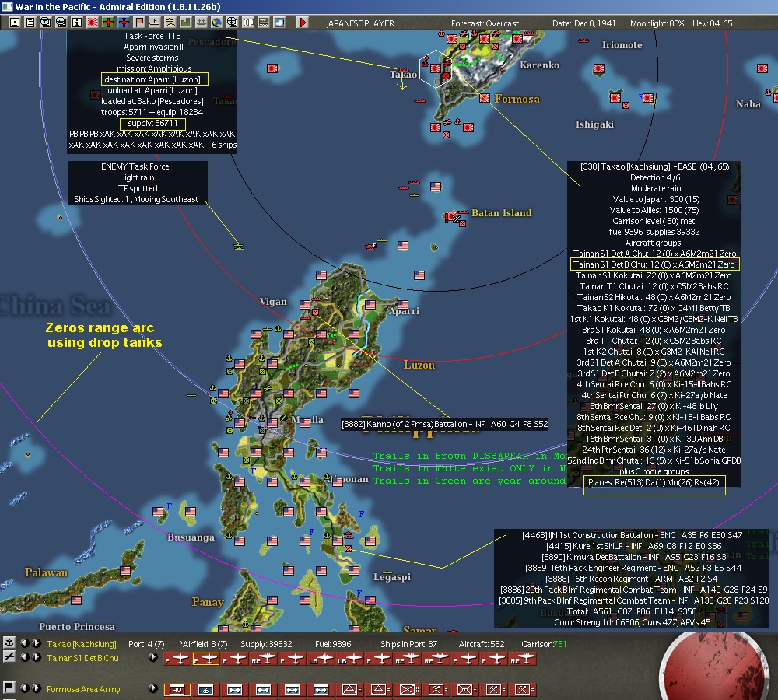Select the first LB bomber group icon
The height and width of the screenshot is (700, 778).
pos(321,659)
